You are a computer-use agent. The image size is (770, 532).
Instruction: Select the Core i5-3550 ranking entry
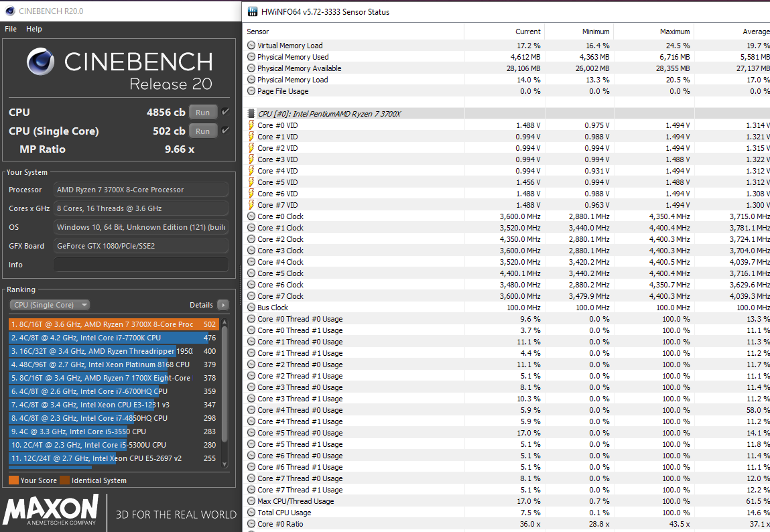click(x=113, y=431)
